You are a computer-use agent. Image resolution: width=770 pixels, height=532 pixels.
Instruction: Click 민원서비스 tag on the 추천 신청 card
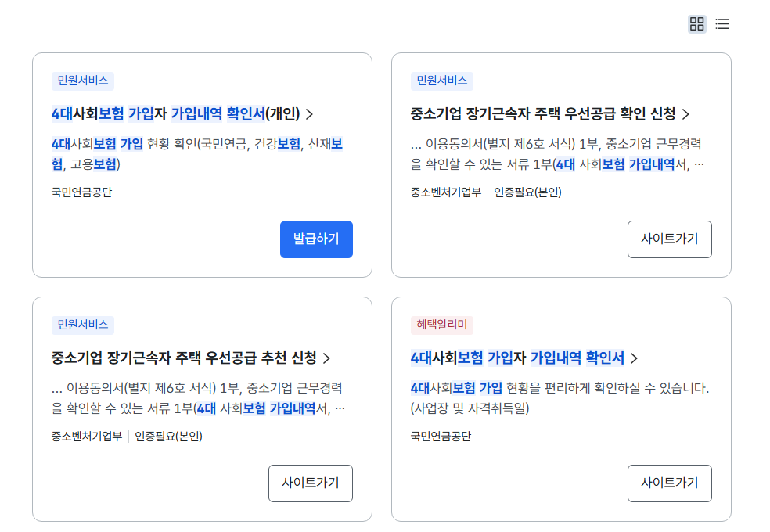[83, 325]
